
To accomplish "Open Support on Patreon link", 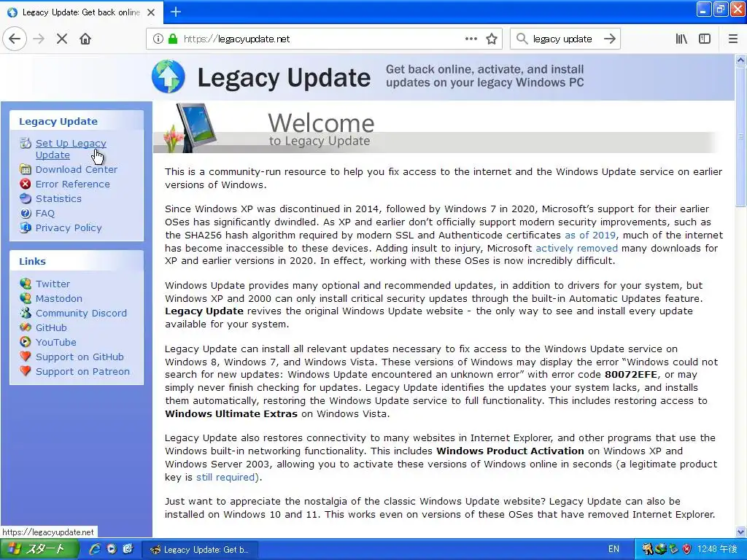I will click(x=82, y=371).
